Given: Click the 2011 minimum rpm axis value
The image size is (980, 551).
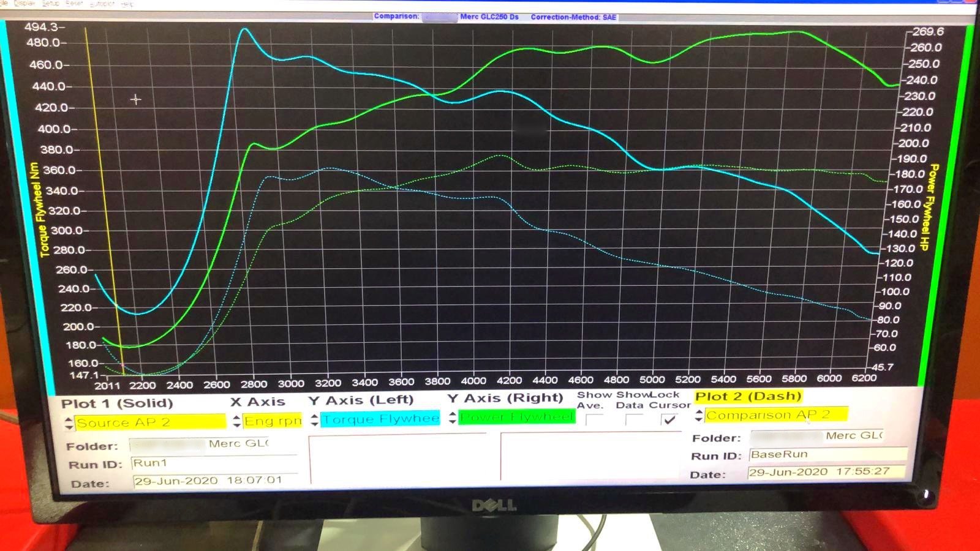Looking at the screenshot, I should (x=107, y=385).
